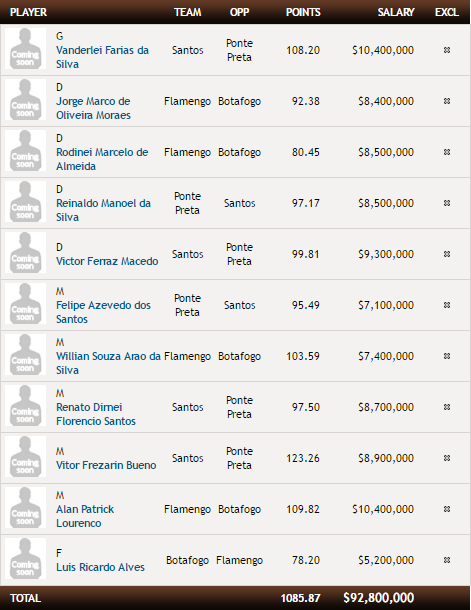The image size is (471, 610).
Task: Exclude Victor Ferraz Macedo using EXCL icon
Action: 447,254
